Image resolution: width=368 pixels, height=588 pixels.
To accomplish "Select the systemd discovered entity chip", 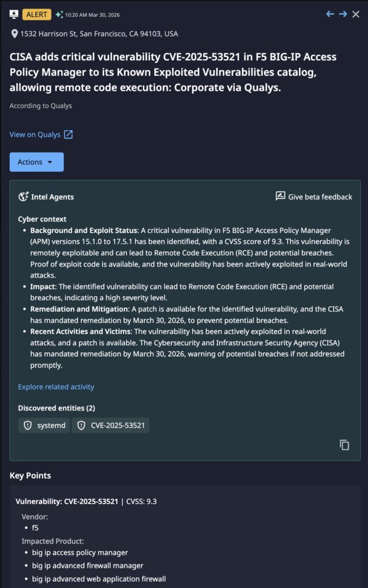I will point(44,425).
